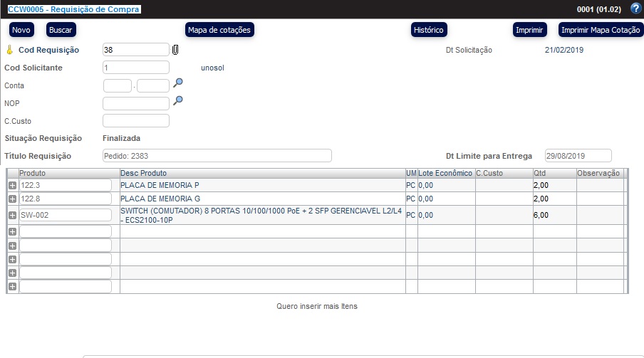The image size is (644, 358).
Task: Click the 0001 (01.02) version text
Action: coord(599,9)
